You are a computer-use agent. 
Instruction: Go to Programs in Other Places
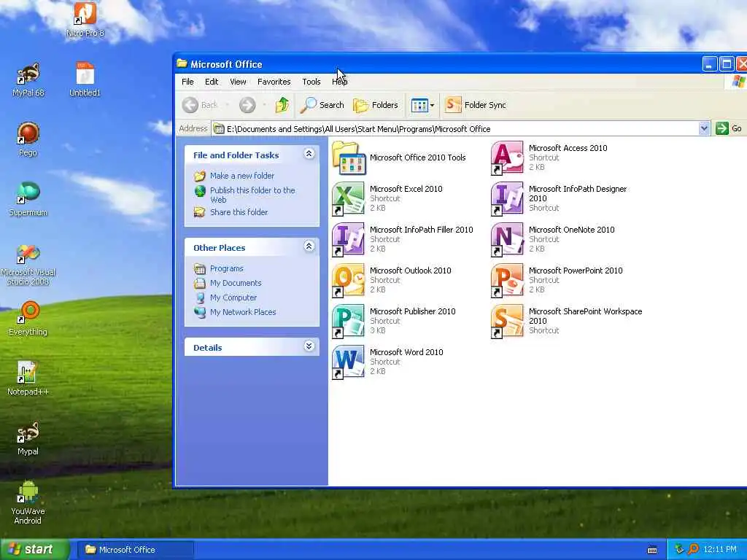click(226, 268)
